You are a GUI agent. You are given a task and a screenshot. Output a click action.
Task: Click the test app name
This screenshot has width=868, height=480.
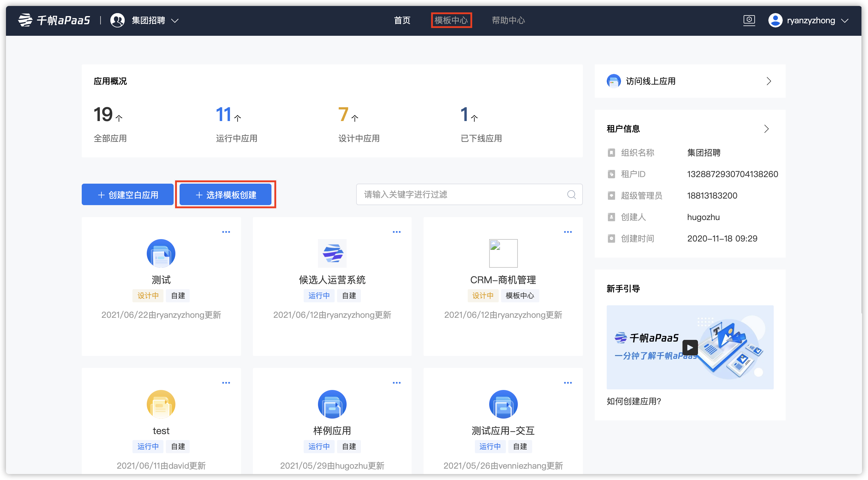(x=161, y=431)
